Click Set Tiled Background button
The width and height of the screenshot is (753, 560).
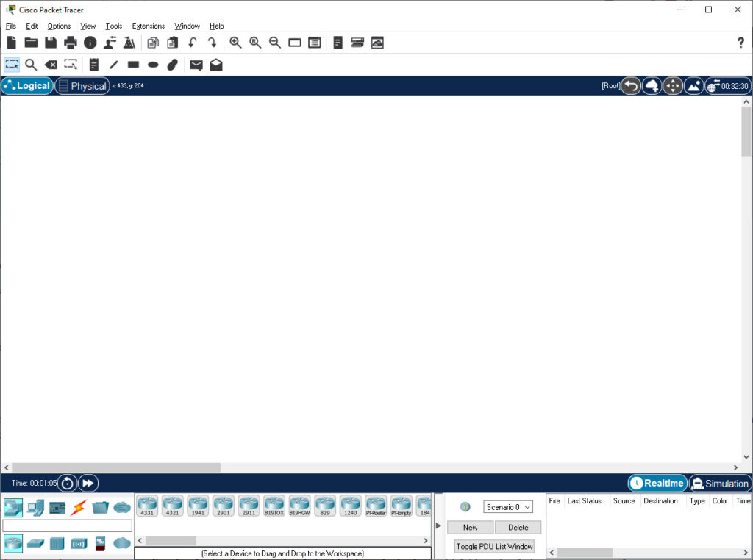(x=694, y=86)
